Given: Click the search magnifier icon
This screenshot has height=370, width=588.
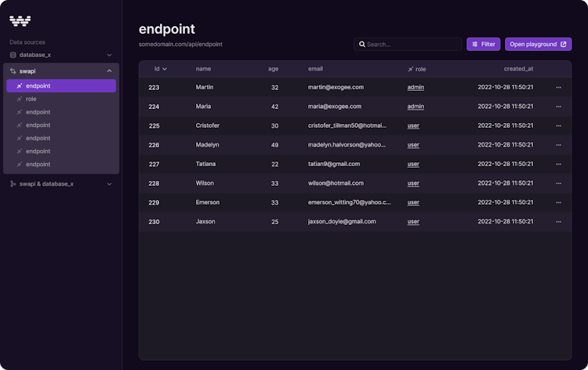Looking at the screenshot, I should (362, 45).
